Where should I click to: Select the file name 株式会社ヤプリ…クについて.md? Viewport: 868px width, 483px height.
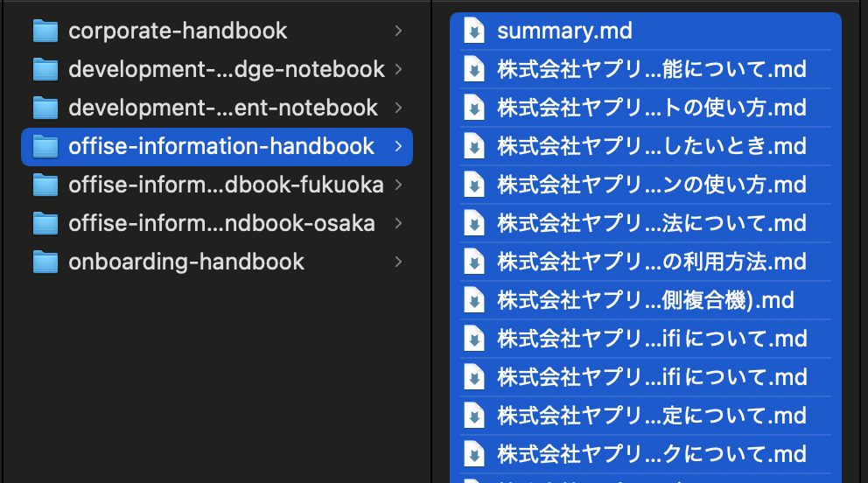[652, 454]
